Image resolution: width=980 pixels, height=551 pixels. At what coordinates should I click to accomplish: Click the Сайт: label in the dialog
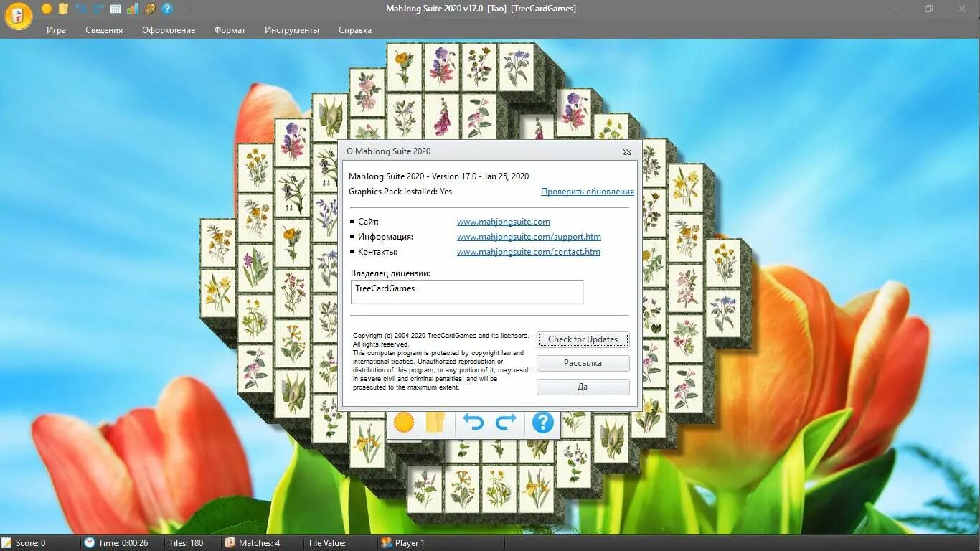[368, 222]
